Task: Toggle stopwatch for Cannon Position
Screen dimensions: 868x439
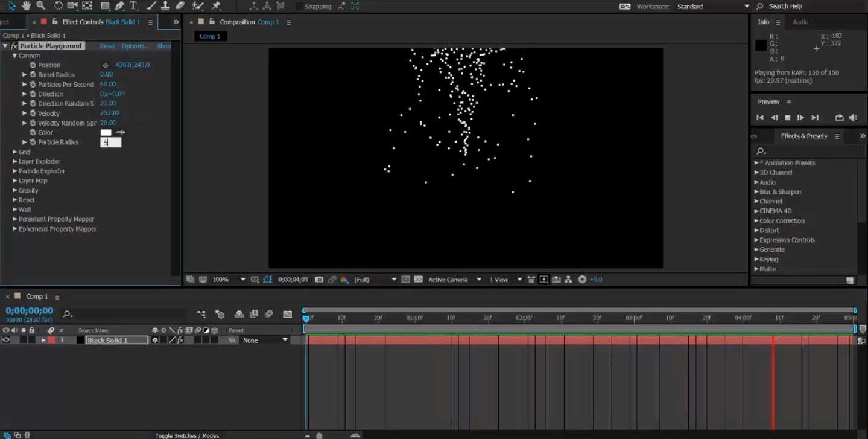Action: point(33,65)
